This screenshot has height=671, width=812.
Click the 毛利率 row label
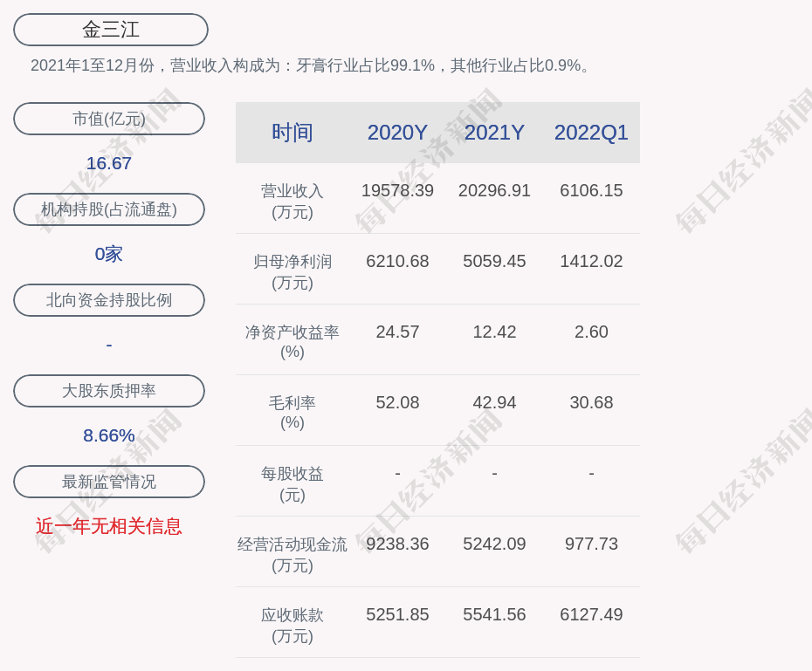click(292, 413)
